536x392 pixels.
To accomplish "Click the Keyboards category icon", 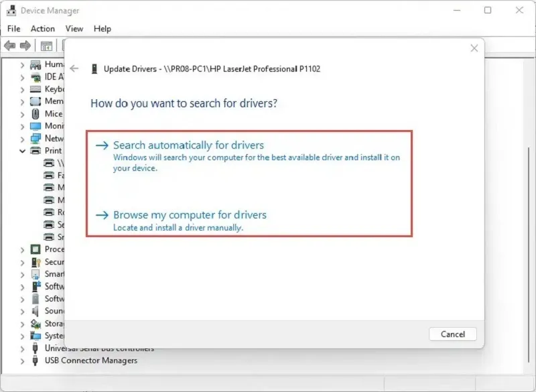I will pos(36,89).
